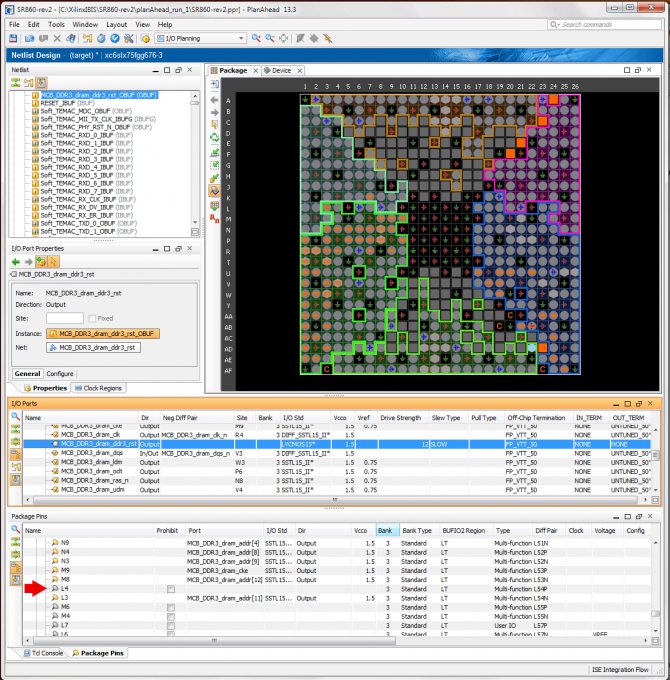Switch to the Clock Regions tab

(99, 388)
